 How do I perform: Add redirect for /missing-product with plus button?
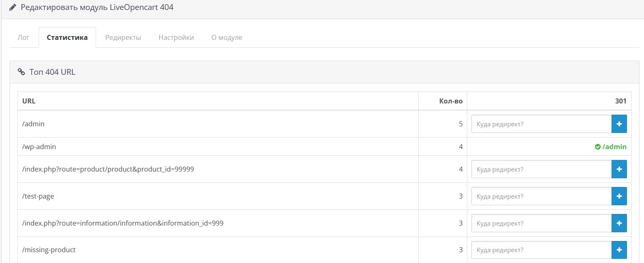(x=619, y=250)
